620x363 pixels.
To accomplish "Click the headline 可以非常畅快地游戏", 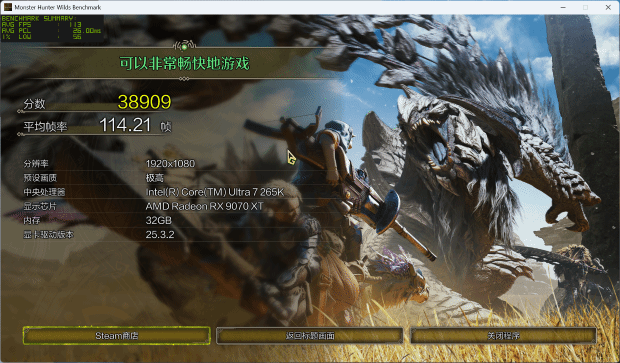I will pyautogui.click(x=184, y=63).
